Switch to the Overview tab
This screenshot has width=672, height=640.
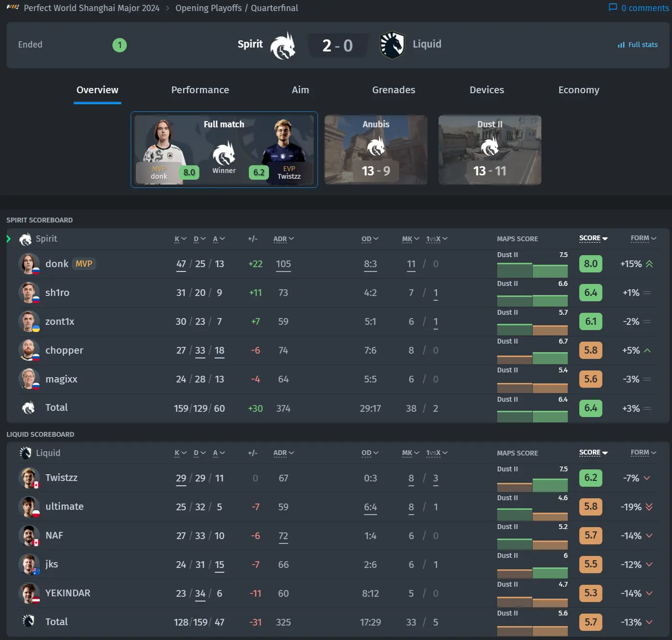[98, 90]
